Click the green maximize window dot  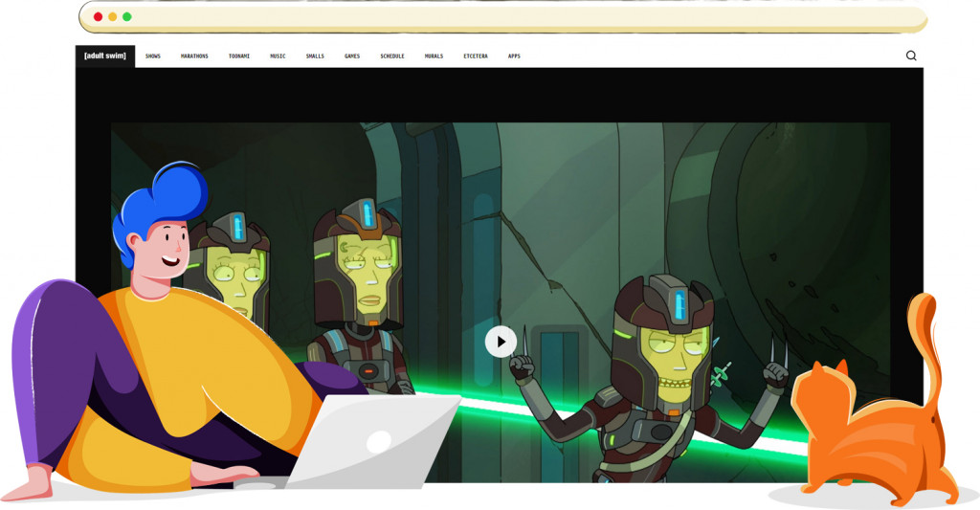(127, 17)
